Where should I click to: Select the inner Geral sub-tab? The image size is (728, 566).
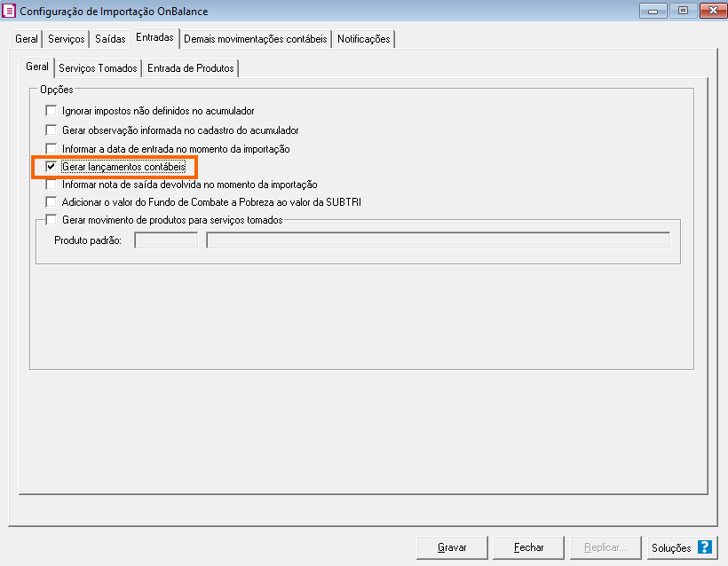point(37,67)
